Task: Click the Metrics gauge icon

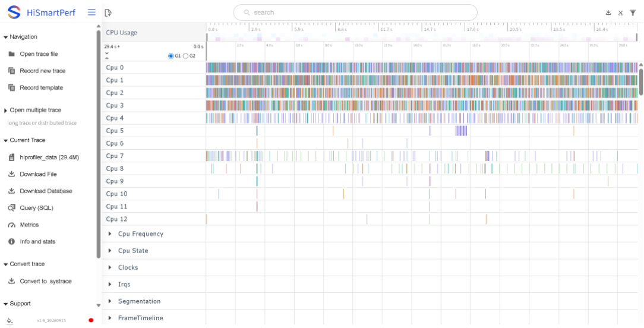Action: pyautogui.click(x=11, y=225)
